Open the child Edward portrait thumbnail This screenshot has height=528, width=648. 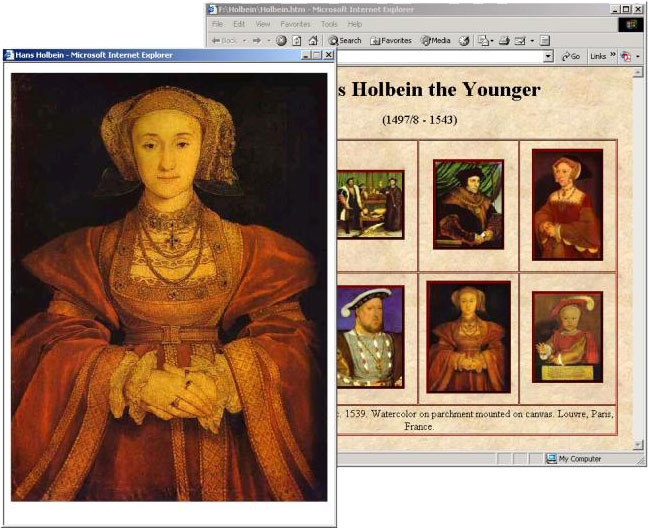tap(567, 336)
